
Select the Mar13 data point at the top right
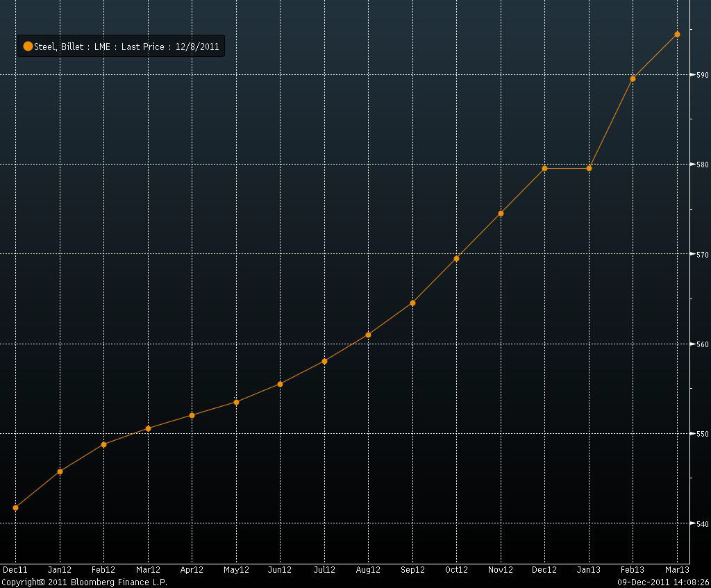click(677, 34)
